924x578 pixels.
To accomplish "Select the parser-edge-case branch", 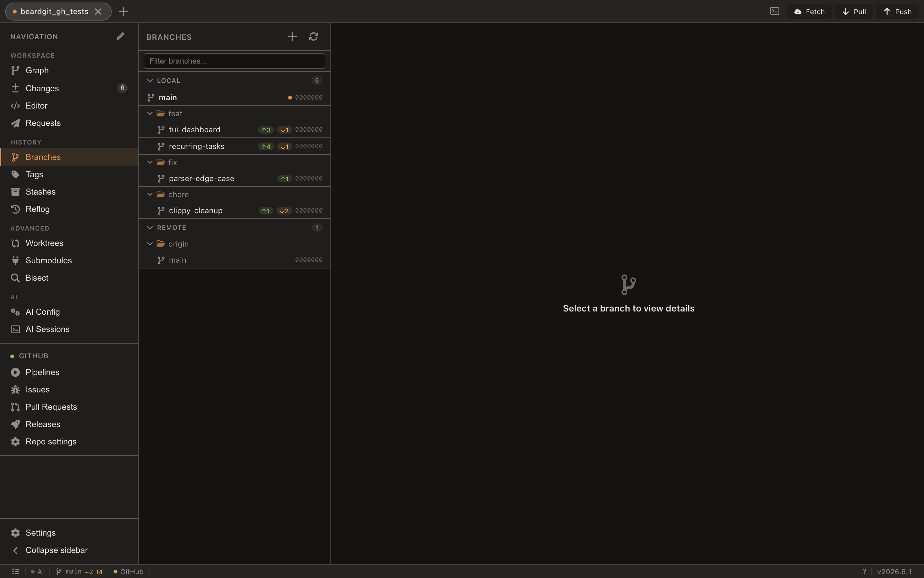I will coord(235,179).
